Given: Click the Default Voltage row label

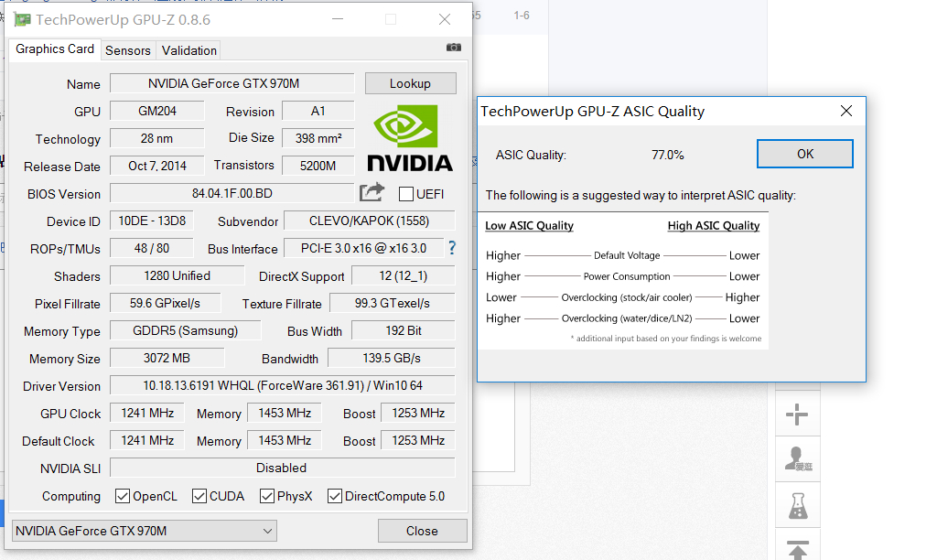Looking at the screenshot, I should 627,255.
